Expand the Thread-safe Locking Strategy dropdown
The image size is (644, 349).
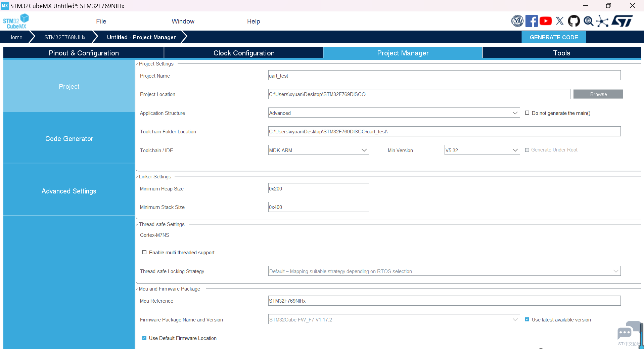click(x=444, y=271)
